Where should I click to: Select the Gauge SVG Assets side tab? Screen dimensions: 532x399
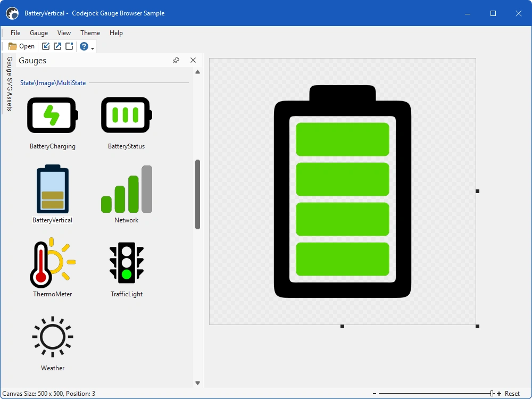coord(10,84)
